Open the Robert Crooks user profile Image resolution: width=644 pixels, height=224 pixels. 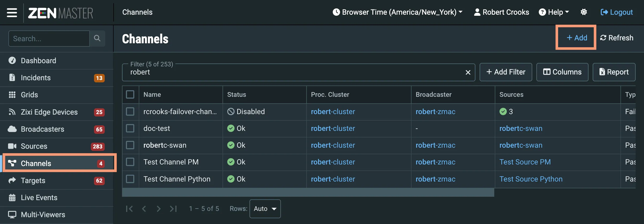coord(502,12)
